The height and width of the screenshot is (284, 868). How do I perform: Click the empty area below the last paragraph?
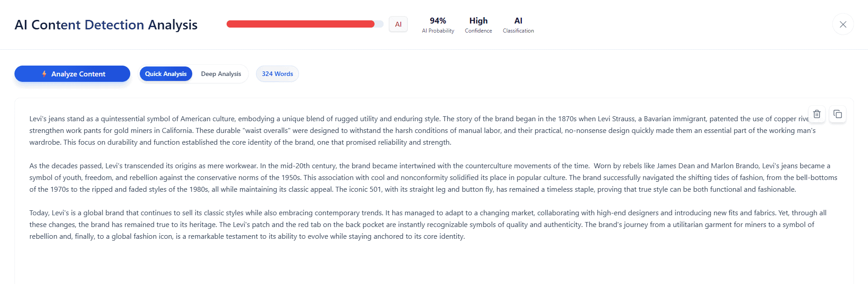407,265
